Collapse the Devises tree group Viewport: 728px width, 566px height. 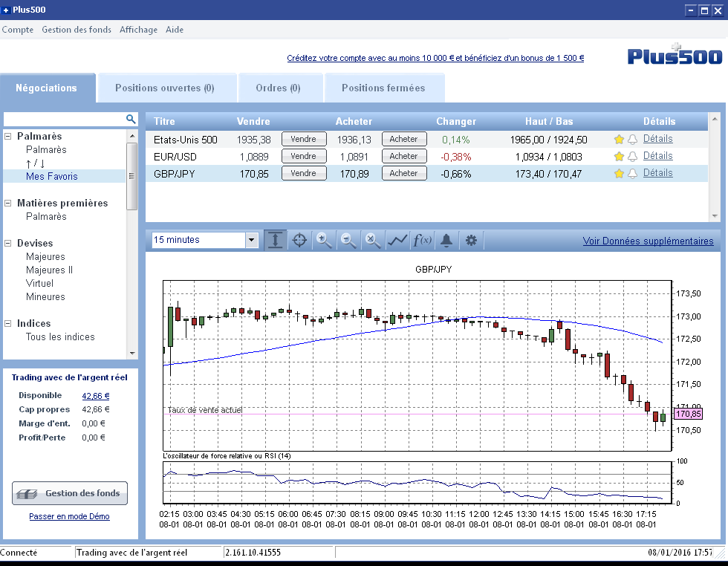tap(8, 243)
